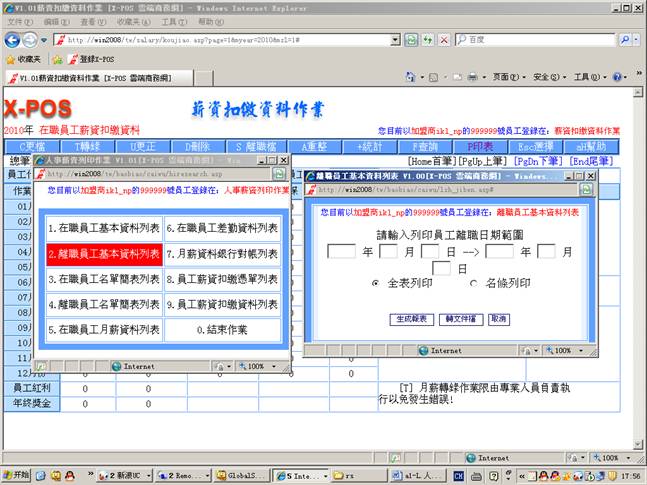Screen dimensions: 647x485
Task: Open the 收藏夹 favorites star icon
Action: (x=10, y=59)
